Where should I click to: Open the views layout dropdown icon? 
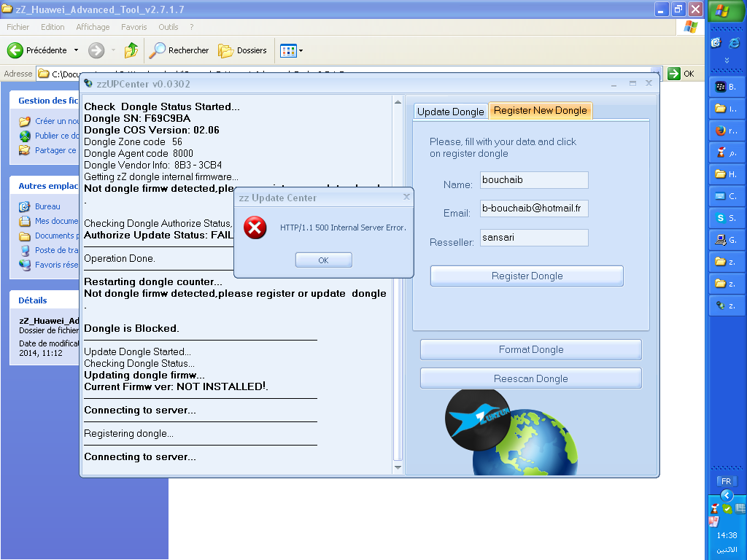coord(291,50)
